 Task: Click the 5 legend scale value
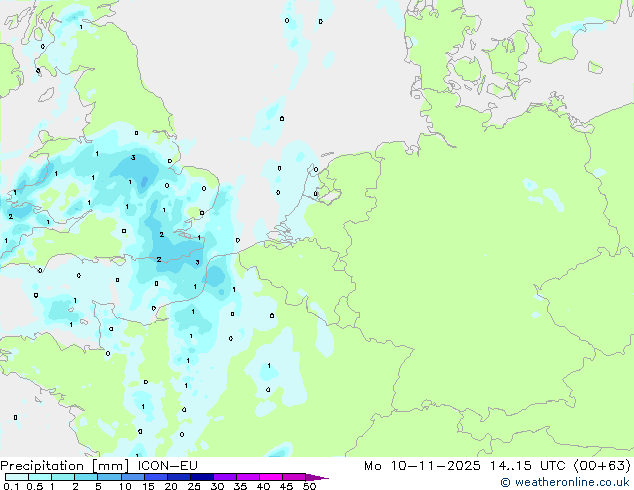98,486
